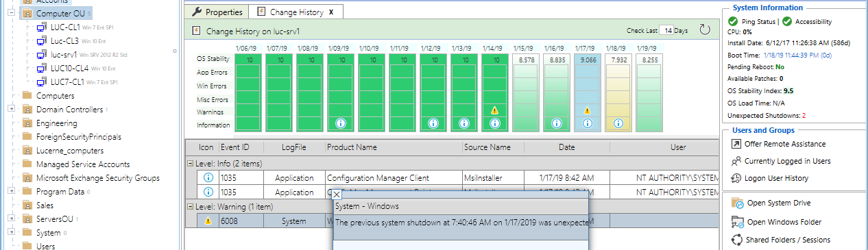Screen dimensions: 868x250
Task: Select Managed Service Accounts in tree
Action: 83,164
